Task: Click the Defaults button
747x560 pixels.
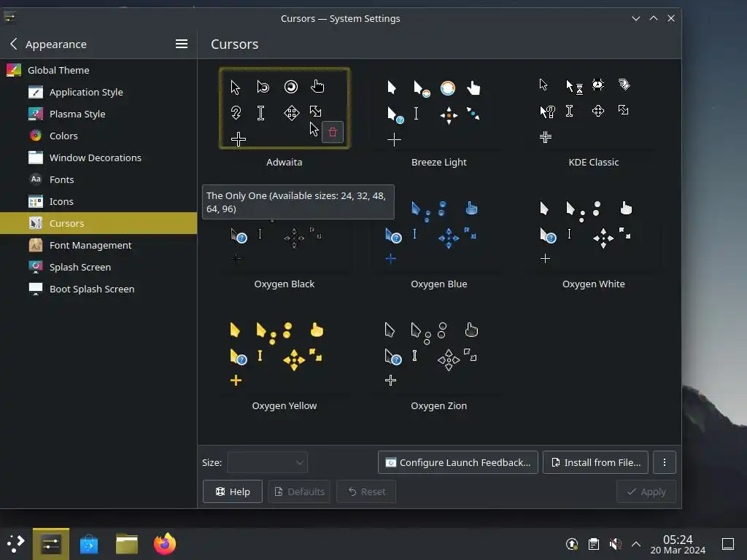Action: pos(299,491)
